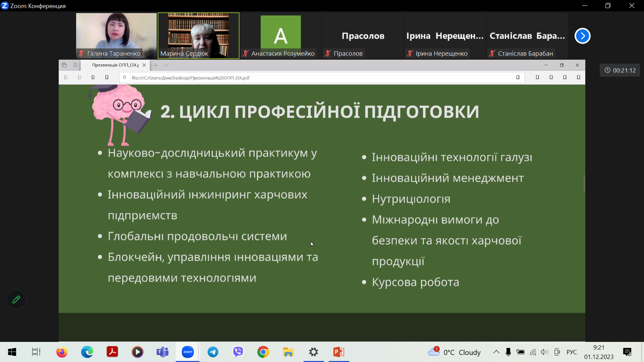The image size is (644, 362).
Task: Open Viber from the taskbar
Action: (238, 352)
